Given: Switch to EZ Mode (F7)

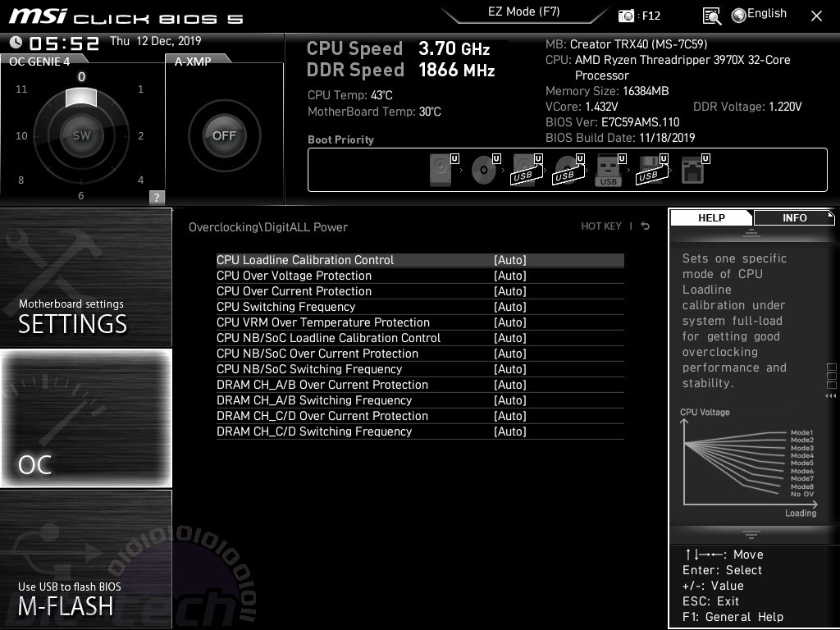Looking at the screenshot, I should coord(524,12).
